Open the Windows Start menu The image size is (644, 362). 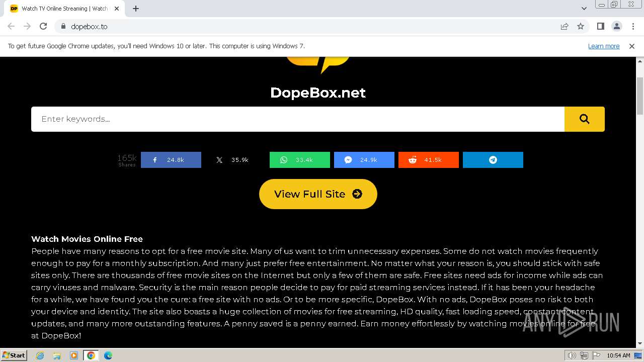point(14,355)
